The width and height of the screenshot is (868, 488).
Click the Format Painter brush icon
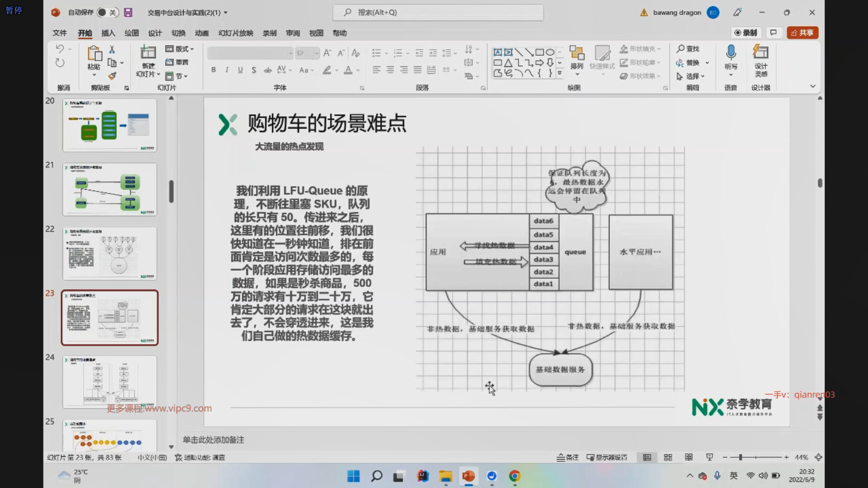click(x=113, y=76)
